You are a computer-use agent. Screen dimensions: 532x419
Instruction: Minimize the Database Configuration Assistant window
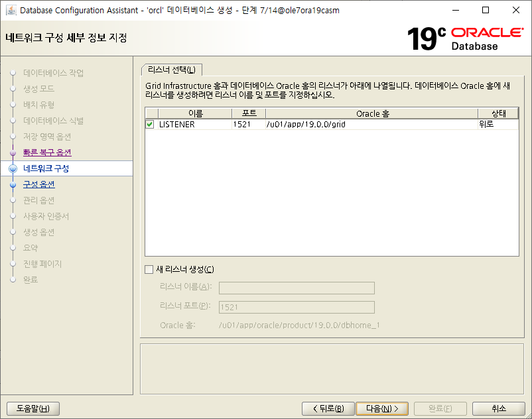pos(456,10)
